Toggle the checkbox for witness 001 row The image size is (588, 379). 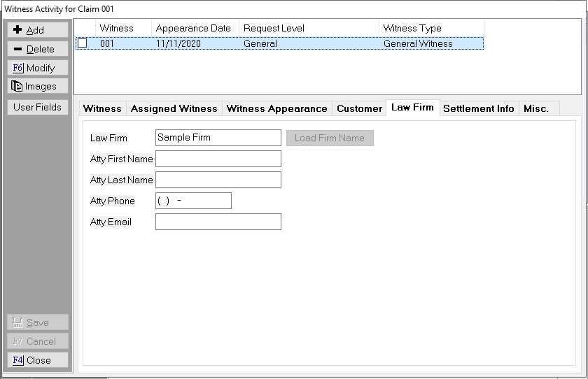pyautogui.click(x=83, y=43)
